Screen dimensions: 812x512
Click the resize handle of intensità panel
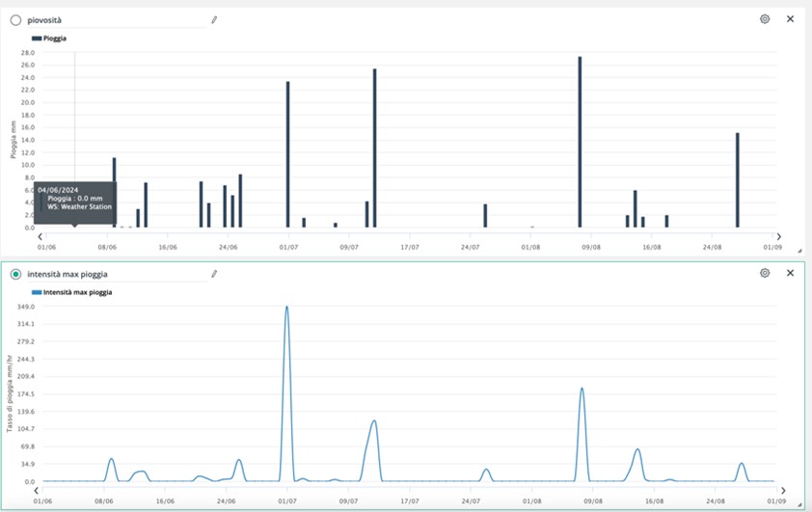(799, 504)
